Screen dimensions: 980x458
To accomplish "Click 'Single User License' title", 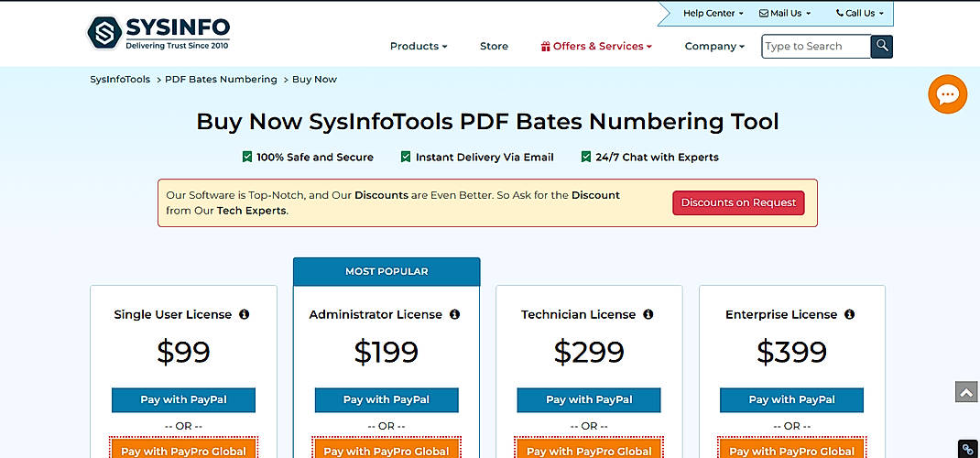I will tap(172, 314).
